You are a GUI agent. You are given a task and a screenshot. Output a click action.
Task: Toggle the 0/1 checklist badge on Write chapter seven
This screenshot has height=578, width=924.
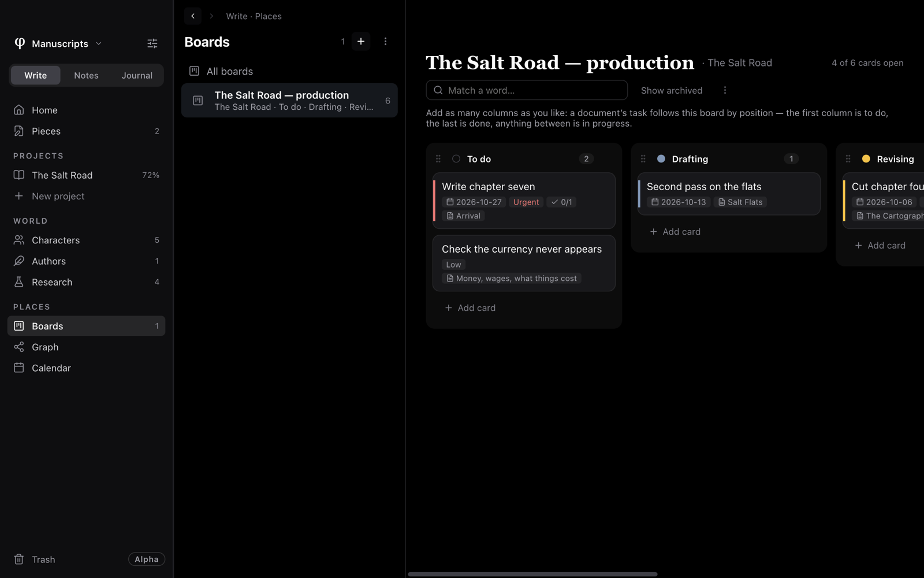pos(561,202)
